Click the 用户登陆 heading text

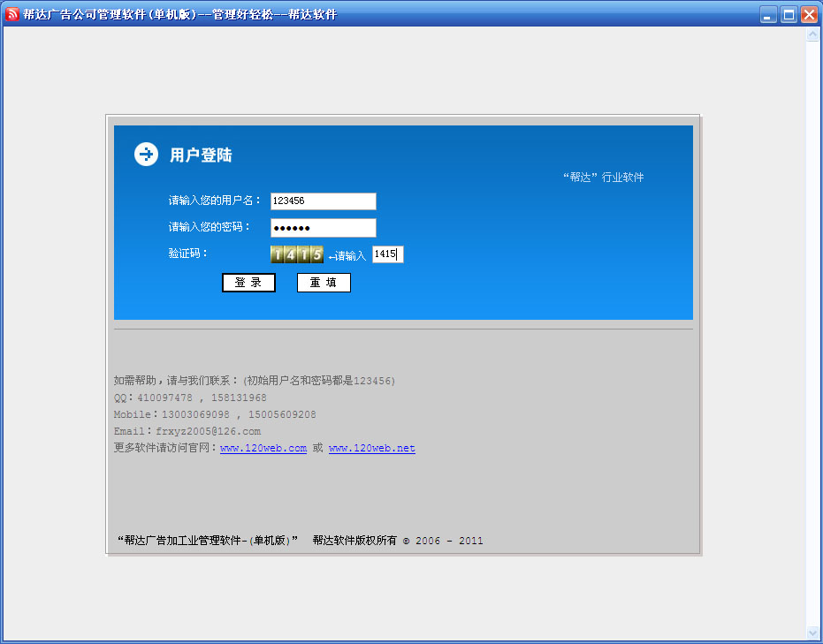pyautogui.click(x=201, y=155)
